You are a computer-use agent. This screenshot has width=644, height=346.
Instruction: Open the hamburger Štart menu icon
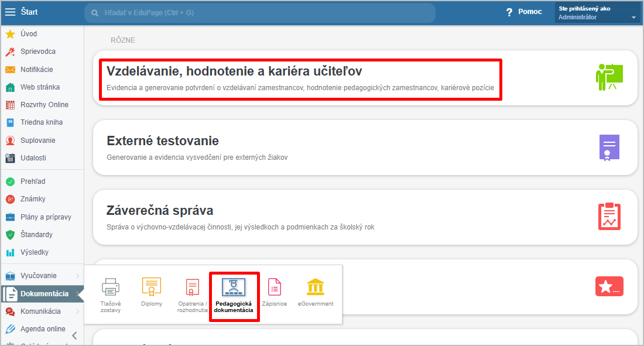point(10,12)
